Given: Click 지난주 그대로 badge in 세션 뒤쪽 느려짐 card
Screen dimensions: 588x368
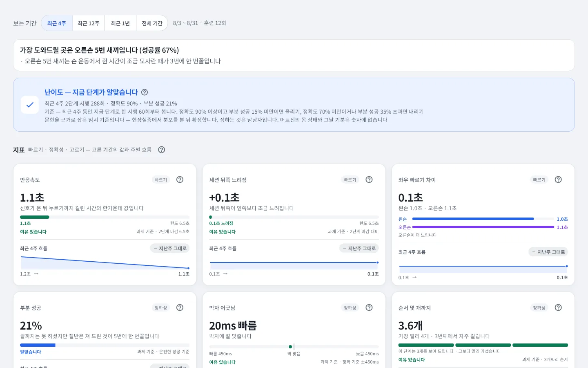Looking at the screenshot, I should pyautogui.click(x=359, y=248).
